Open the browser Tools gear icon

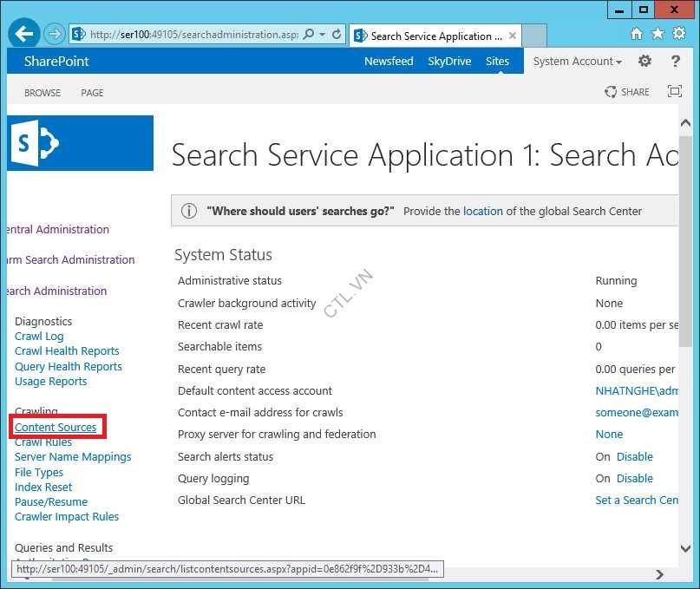pyautogui.click(x=679, y=34)
